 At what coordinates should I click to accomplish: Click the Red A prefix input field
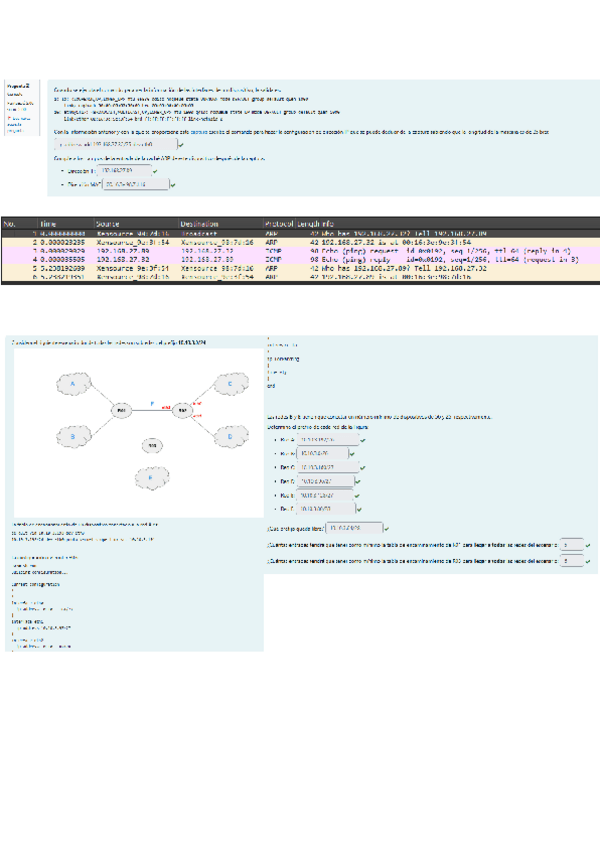(x=328, y=440)
